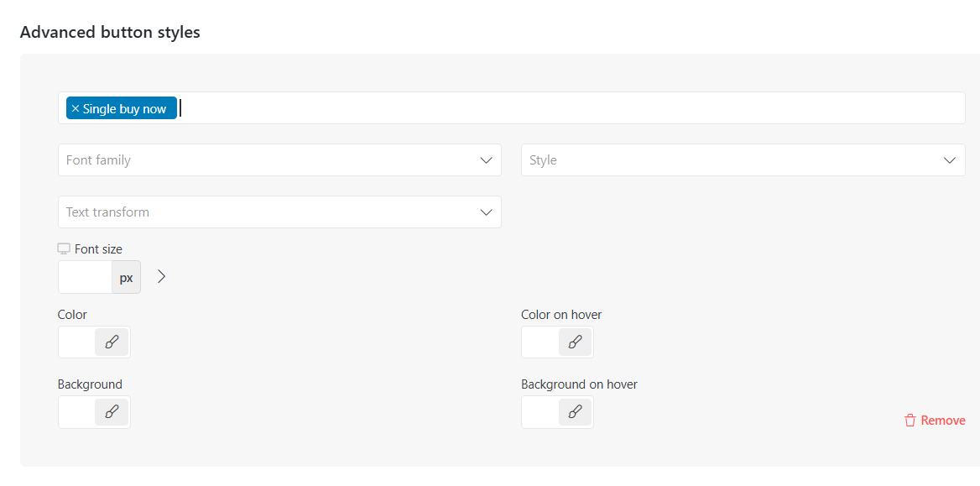The width and height of the screenshot is (980, 486).
Task: Remove the Single buy now tag
Action: tap(75, 109)
